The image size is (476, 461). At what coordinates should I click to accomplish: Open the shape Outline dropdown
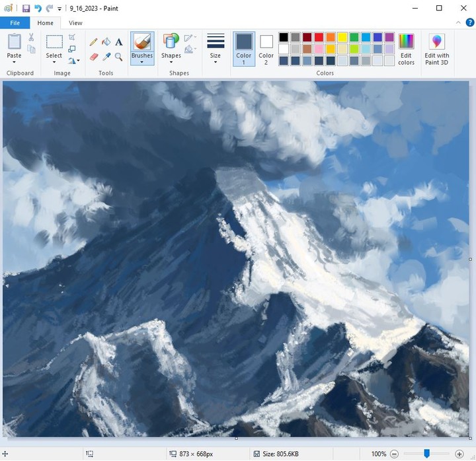pyautogui.click(x=190, y=38)
